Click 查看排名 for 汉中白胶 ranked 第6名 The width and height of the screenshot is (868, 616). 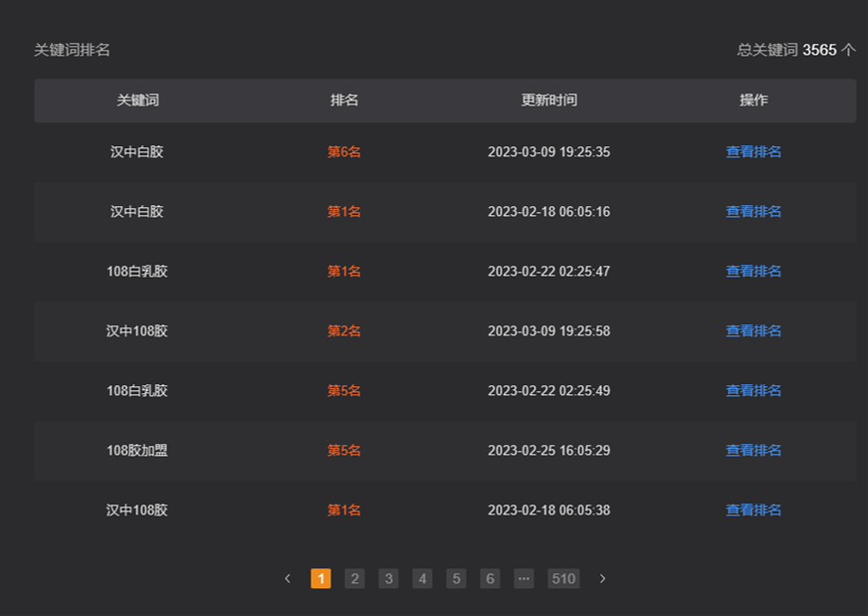click(x=754, y=152)
